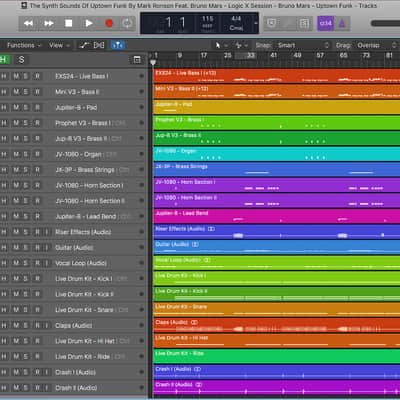This screenshot has height=400, width=400.
Task: Open the Pointer tool menu chevron
Action: coord(226,45)
